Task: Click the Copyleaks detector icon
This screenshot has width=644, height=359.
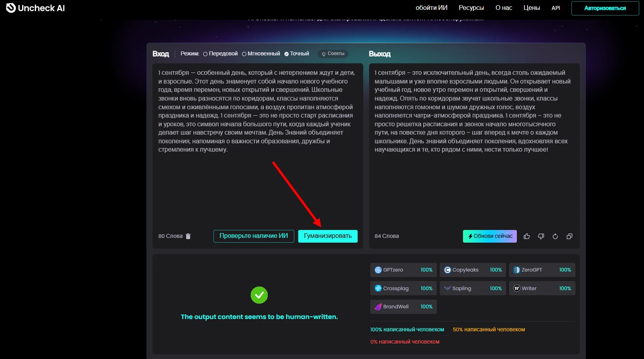Action: click(448, 270)
